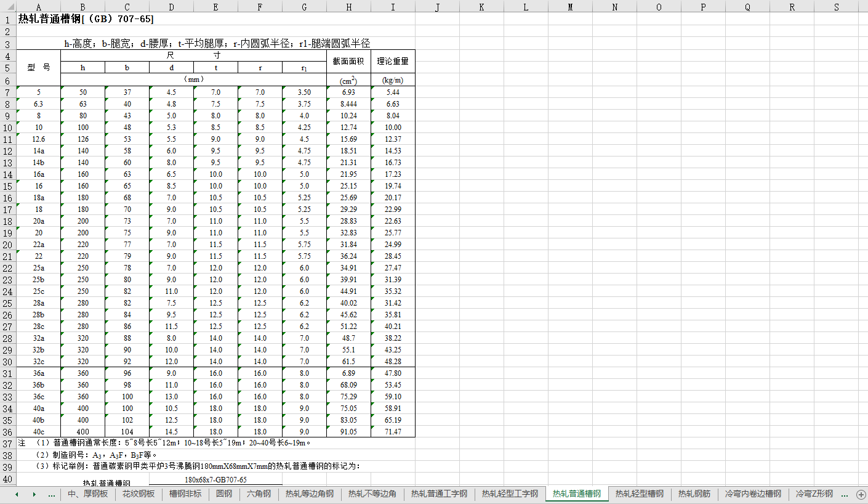
Task: Click the ellipsis after the 冷弯Z形钢 tab
Action: tap(845, 494)
